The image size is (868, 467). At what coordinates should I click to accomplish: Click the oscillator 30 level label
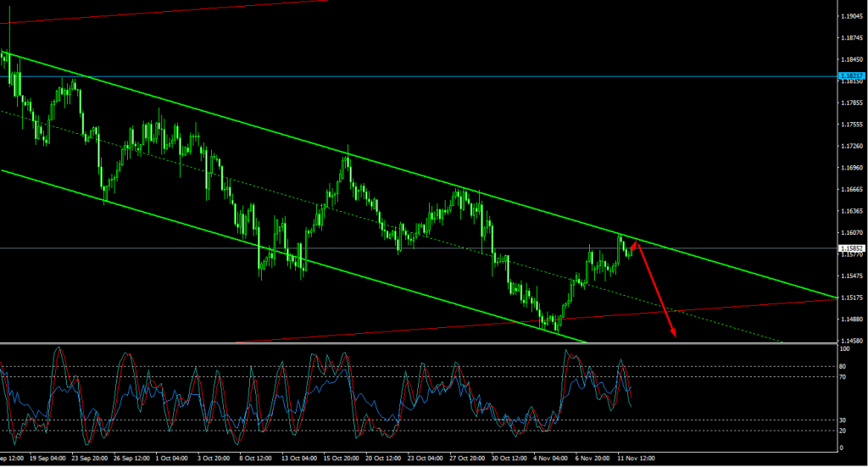click(x=843, y=420)
